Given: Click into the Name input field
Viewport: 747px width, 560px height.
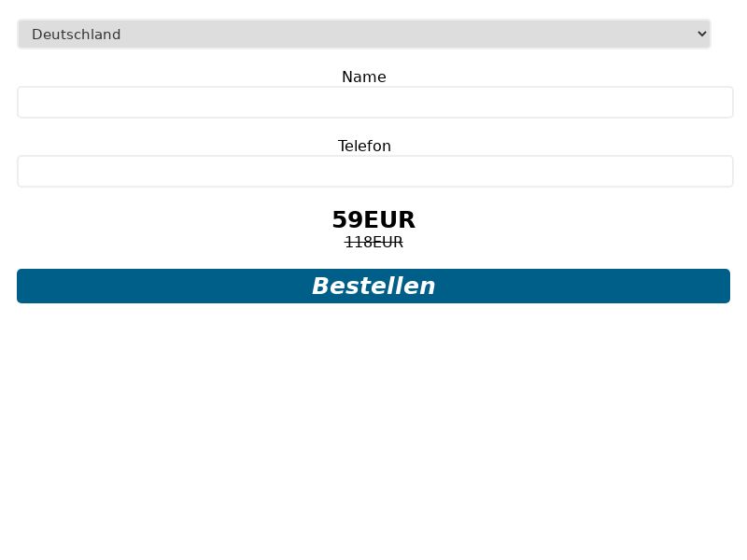Looking at the screenshot, I should 374,103.
